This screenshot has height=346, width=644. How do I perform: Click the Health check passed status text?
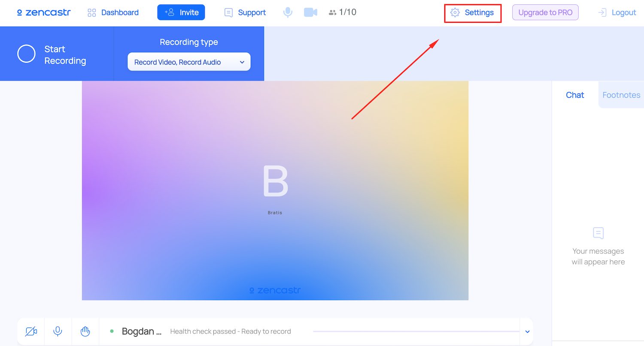[231, 331]
